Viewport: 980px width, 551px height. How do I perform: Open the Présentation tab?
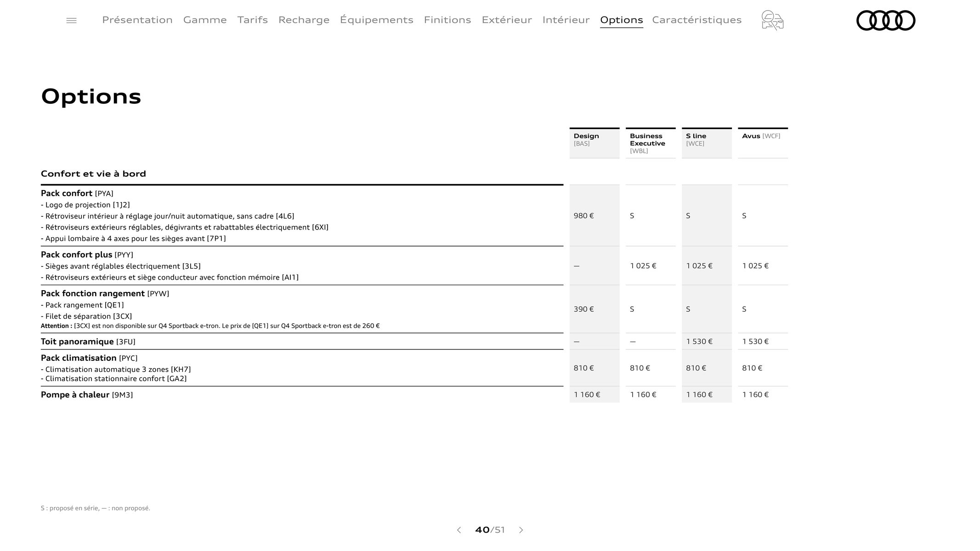[x=137, y=20]
